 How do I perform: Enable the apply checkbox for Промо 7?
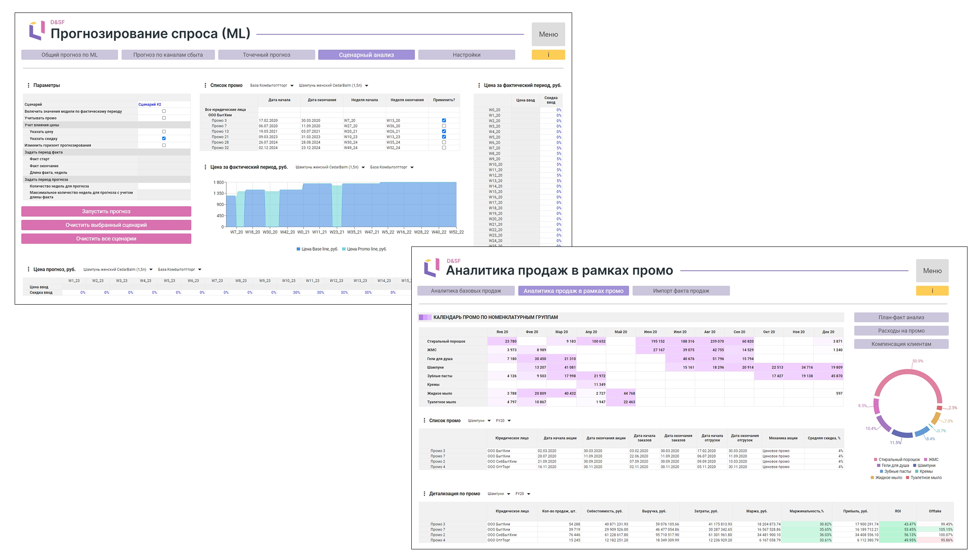point(444,126)
